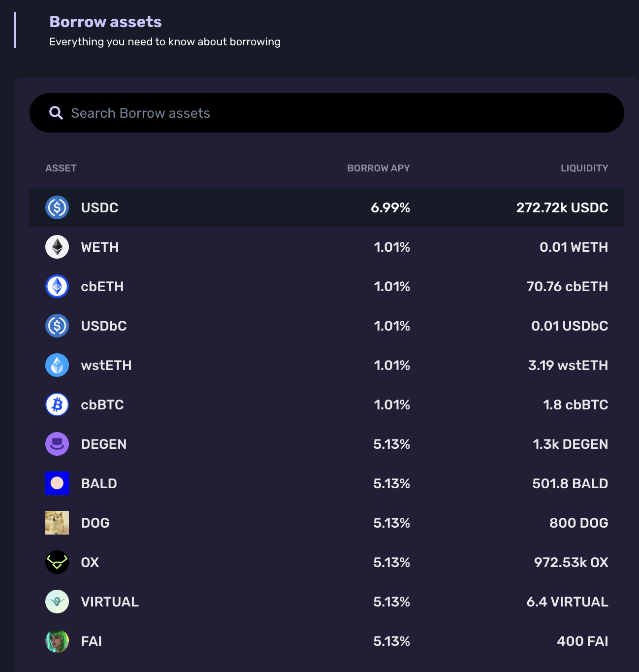Sort by the BORROW APY column header
The image size is (639, 672).
(378, 168)
